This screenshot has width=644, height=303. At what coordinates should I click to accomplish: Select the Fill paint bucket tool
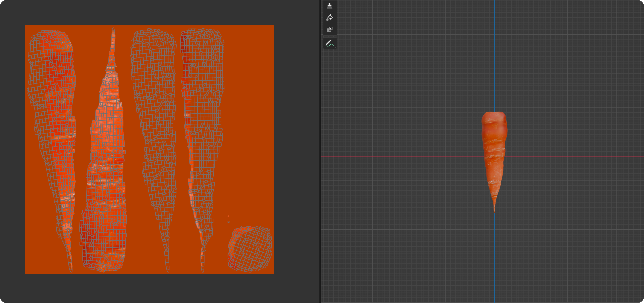tap(330, 18)
